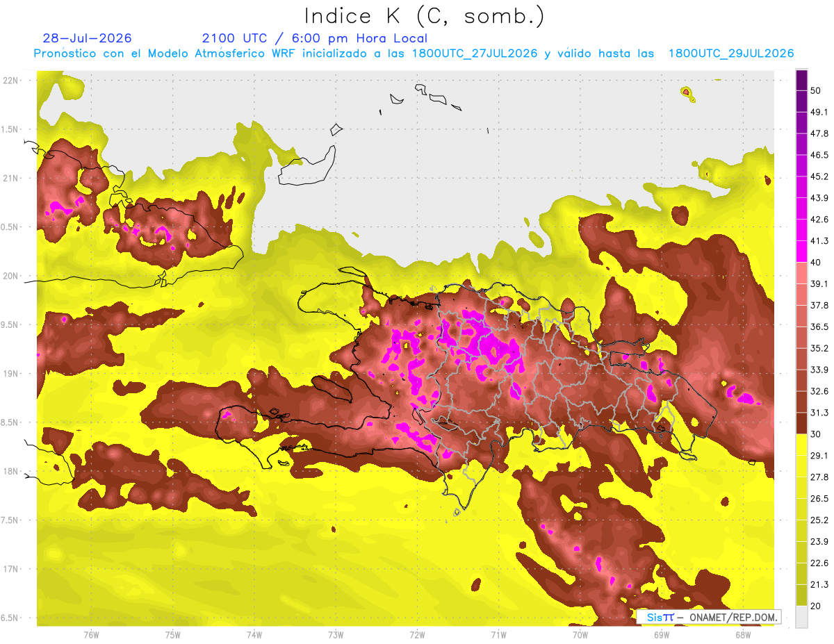Click the '42.6' colorbar label

click(x=819, y=220)
